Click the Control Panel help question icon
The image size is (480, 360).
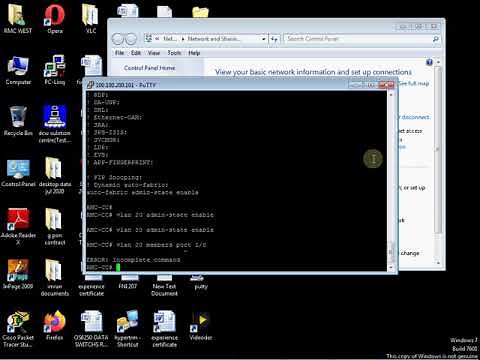pyautogui.click(x=429, y=62)
